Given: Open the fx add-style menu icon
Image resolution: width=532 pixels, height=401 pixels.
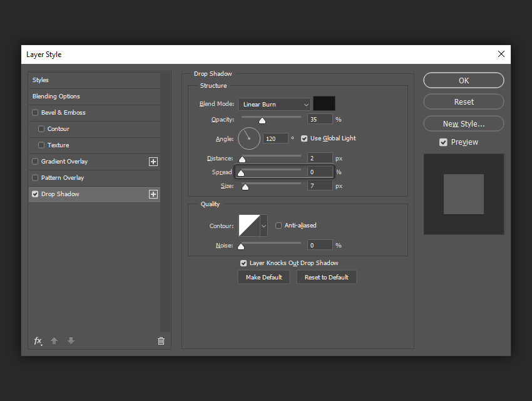Looking at the screenshot, I should click(38, 341).
